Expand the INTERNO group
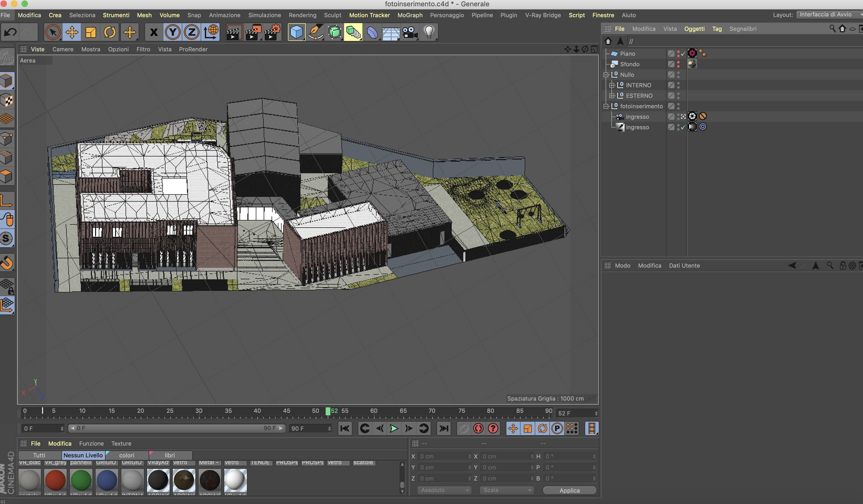863x504 pixels. point(612,85)
